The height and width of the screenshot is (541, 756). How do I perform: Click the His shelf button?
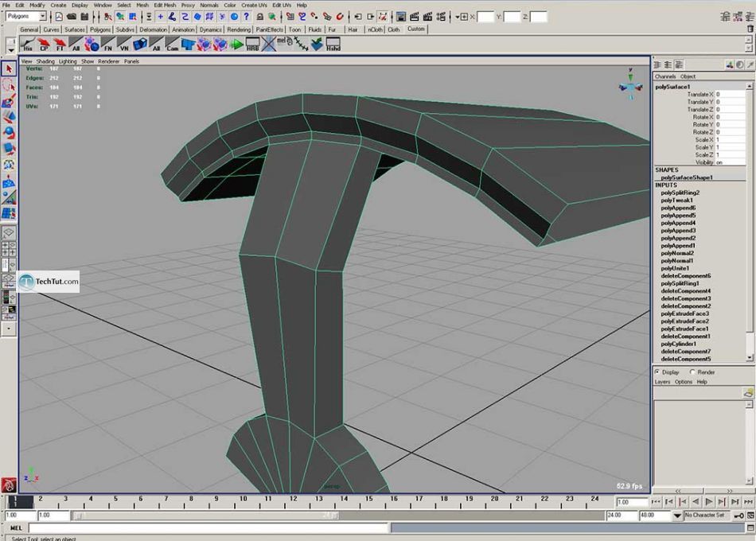[x=28, y=45]
